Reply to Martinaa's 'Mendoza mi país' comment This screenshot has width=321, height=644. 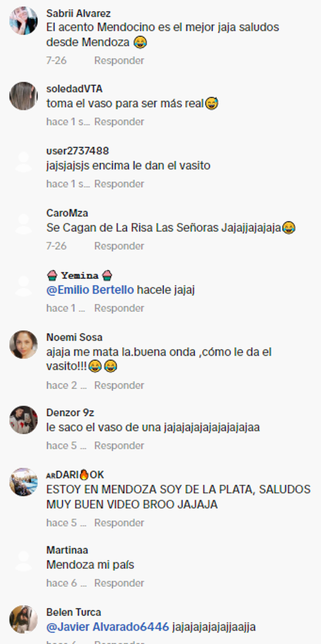tap(119, 583)
